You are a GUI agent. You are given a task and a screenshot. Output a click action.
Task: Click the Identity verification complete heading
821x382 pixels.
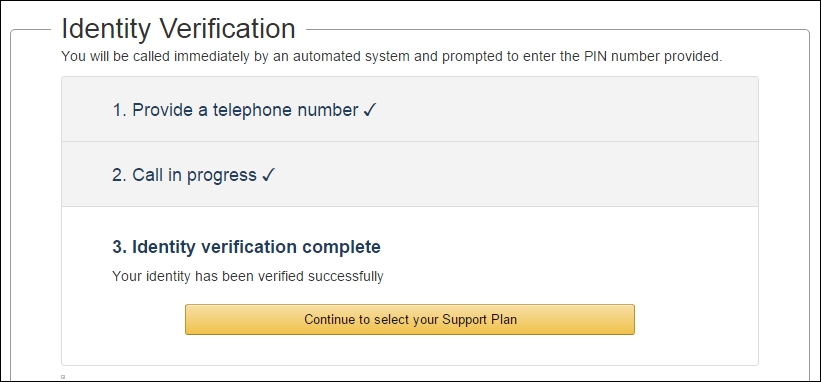(x=246, y=246)
